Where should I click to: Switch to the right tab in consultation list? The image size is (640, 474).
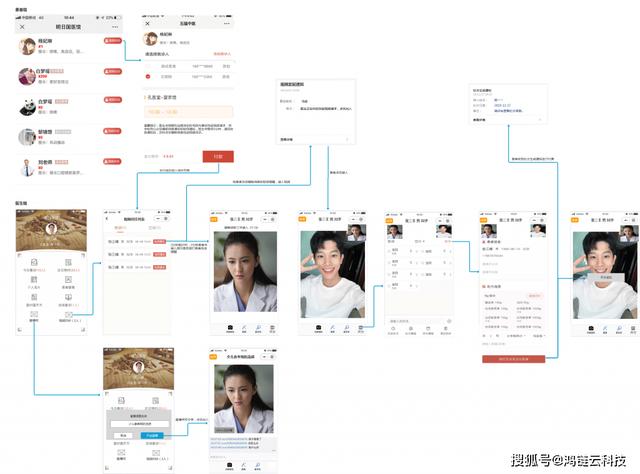pos(153,229)
